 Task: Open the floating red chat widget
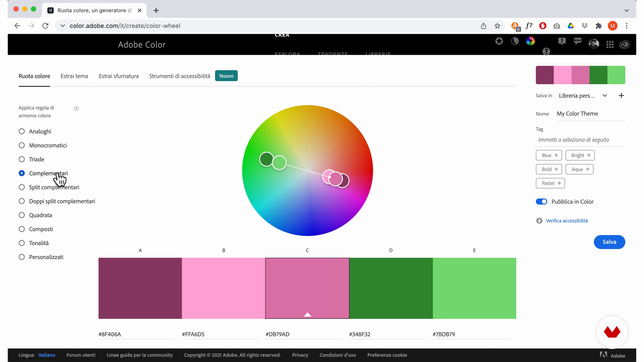coord(612,332)
